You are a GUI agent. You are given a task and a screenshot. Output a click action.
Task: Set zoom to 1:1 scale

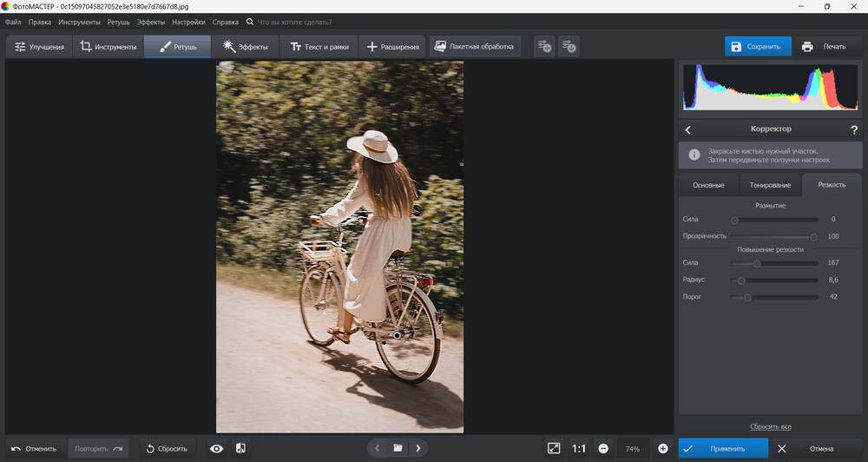[579, 448]
